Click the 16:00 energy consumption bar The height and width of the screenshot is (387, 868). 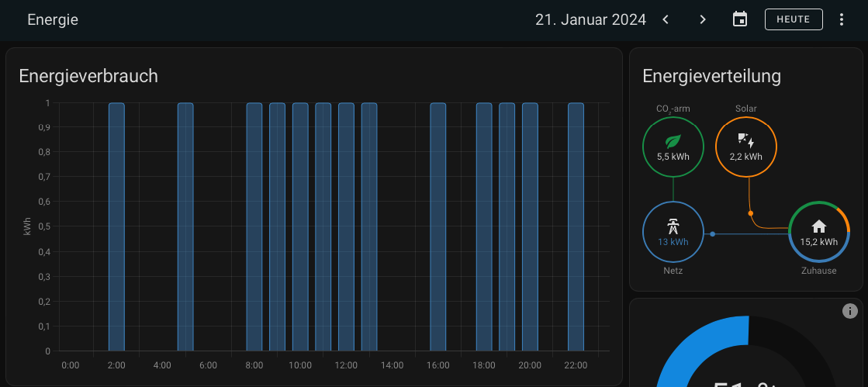[438, 226]
